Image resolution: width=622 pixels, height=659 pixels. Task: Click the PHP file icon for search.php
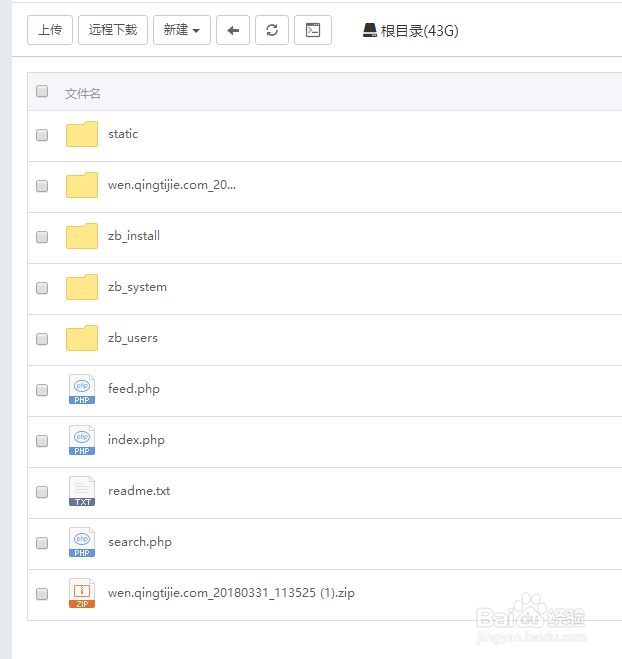(82, 542)
